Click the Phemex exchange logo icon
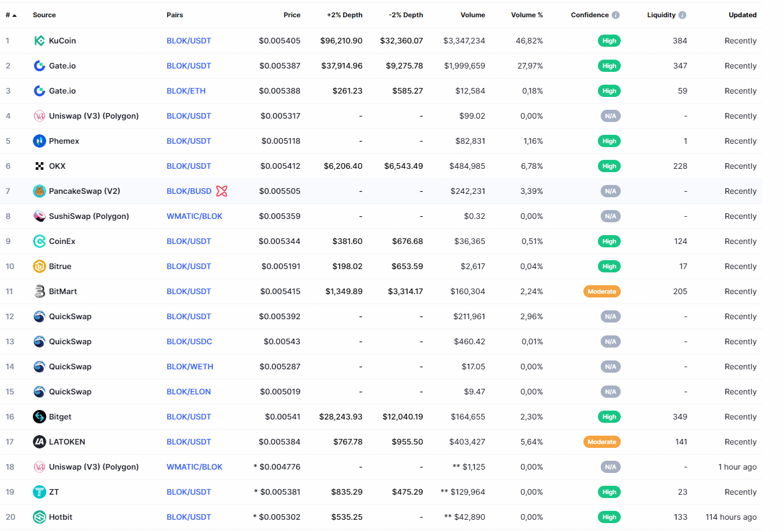Viewport: 784px width, 532px height. click(x=39, y=141)
